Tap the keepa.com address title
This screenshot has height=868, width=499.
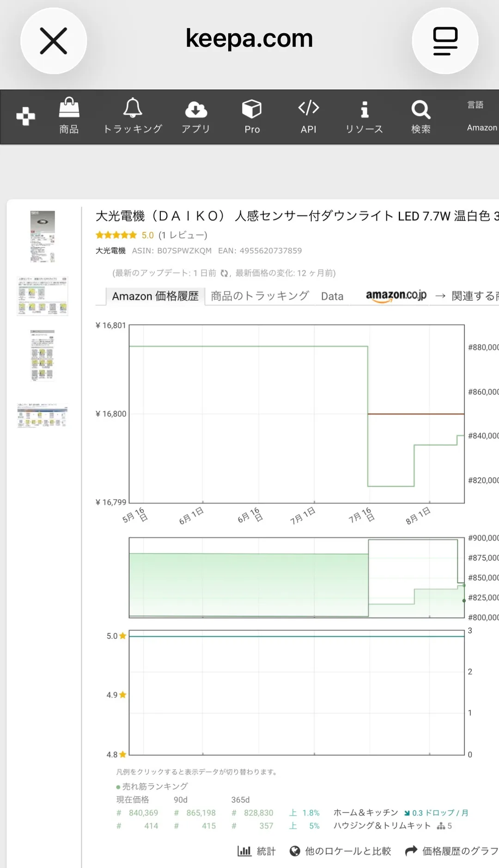pyautogui.click(x=249, y=38)
